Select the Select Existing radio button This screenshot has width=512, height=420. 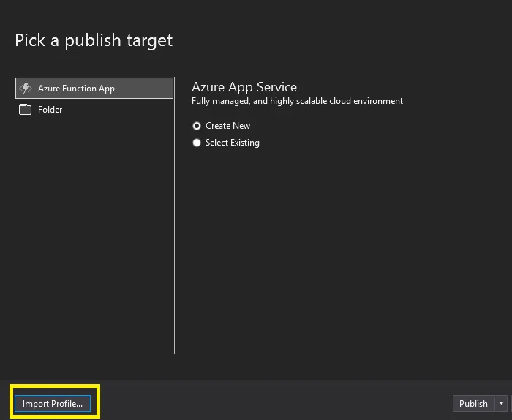(197, 143)
